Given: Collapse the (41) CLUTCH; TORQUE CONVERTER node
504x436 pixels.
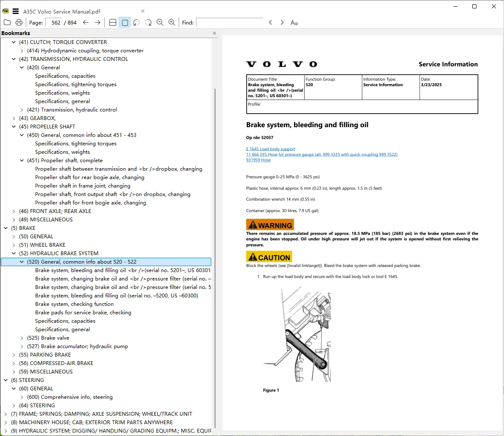Looking at the screenshot, I should coord(14,42).
